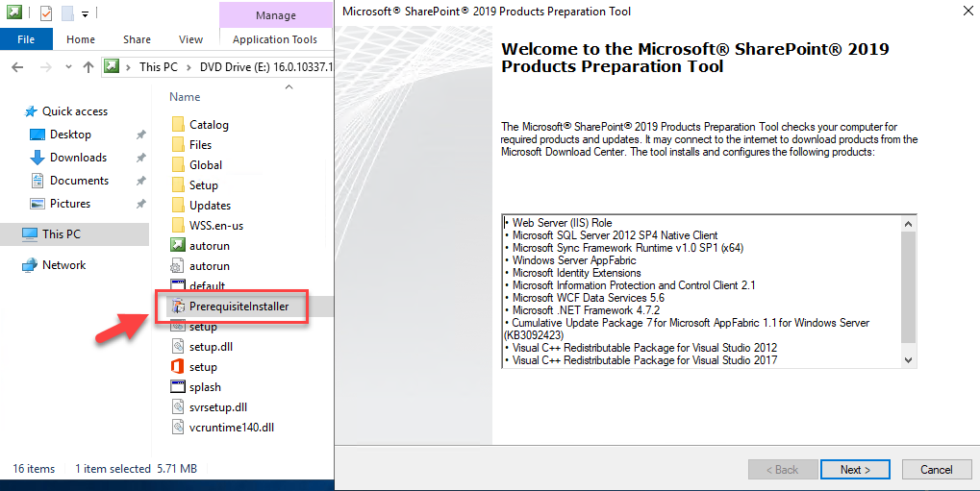Click the up-directory arrow in Explorer
The image size is (980, 491).
[88, 67]
